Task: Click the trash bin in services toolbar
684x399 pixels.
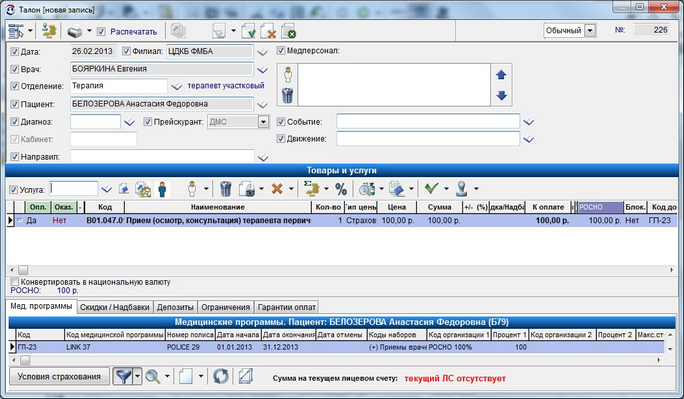Action: coord(226,189)
